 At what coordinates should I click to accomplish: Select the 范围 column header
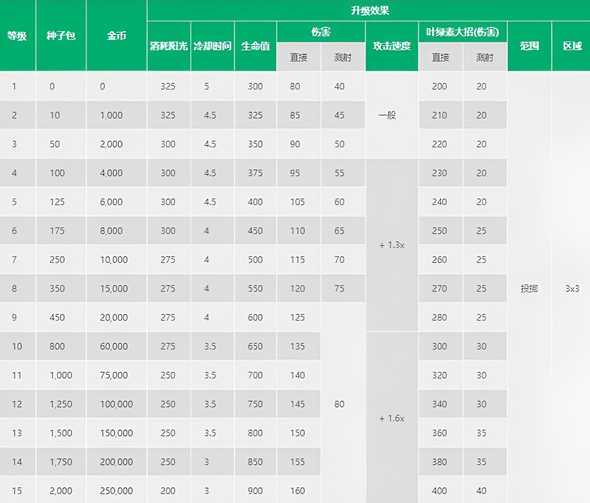[529, 46]
